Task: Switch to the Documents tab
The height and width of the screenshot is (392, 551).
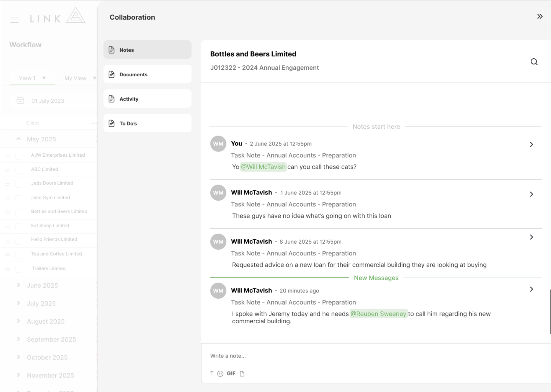Action: click(147, 74)
